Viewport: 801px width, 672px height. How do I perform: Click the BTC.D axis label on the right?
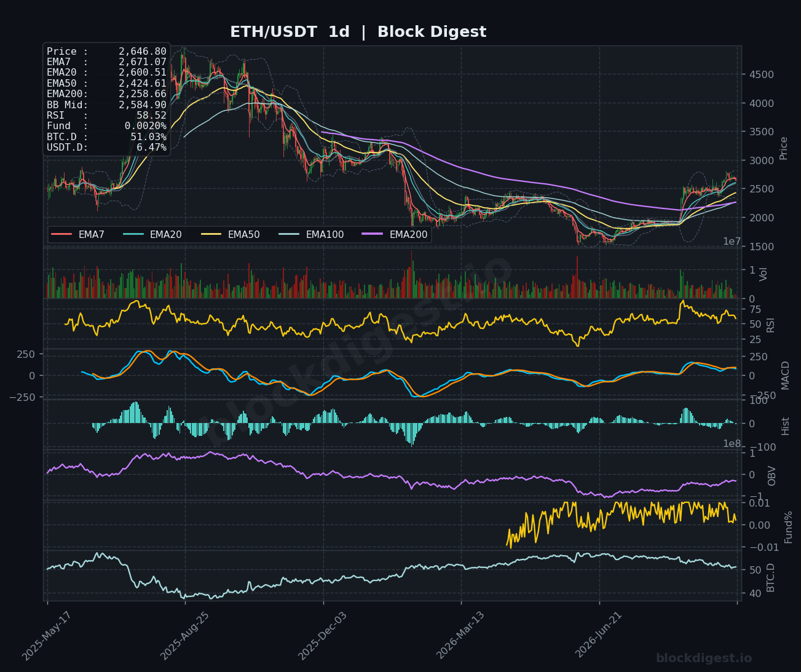pos(771,577)
